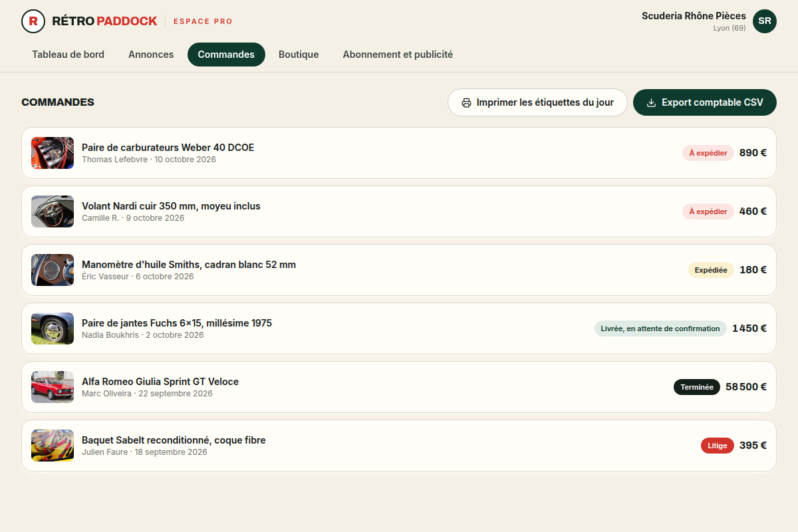Open the Baquet Sabelt thumbnail image
Screen dimensions: 798x532
click(x=53, y=446)
